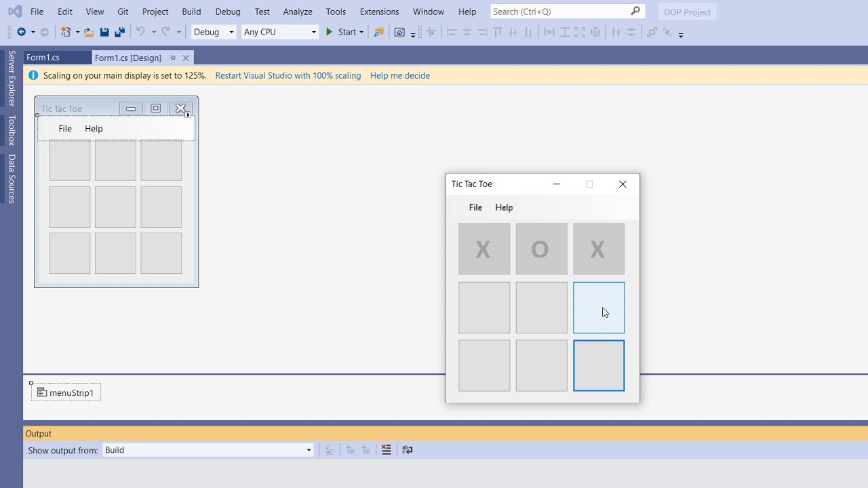Open the Analyze menu

(298, 12)
